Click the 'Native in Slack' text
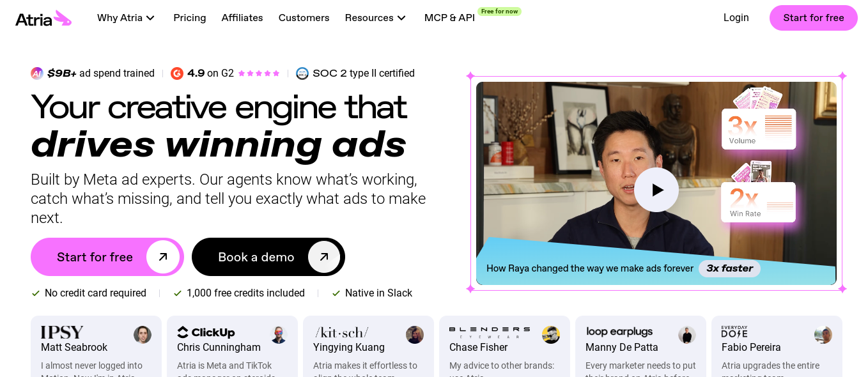Image resolution: width=868 pixels, height=377 pixels. tap(378, 293)
